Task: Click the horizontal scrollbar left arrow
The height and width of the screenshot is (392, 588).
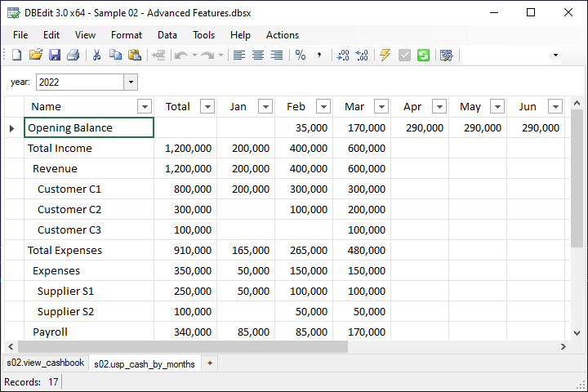Action: [x=11, y=346]
